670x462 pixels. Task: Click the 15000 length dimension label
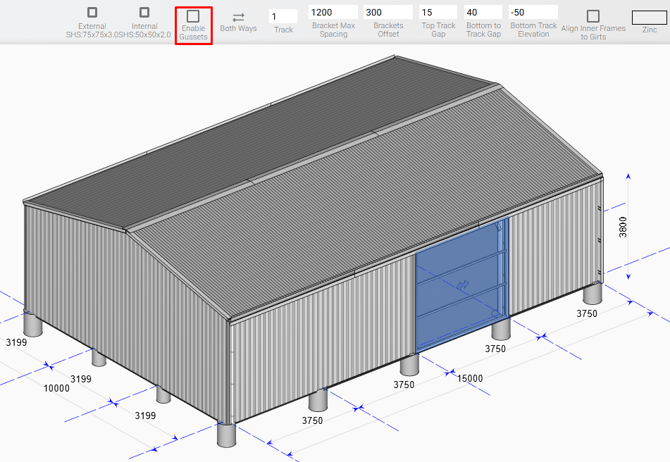click(469, 378)
